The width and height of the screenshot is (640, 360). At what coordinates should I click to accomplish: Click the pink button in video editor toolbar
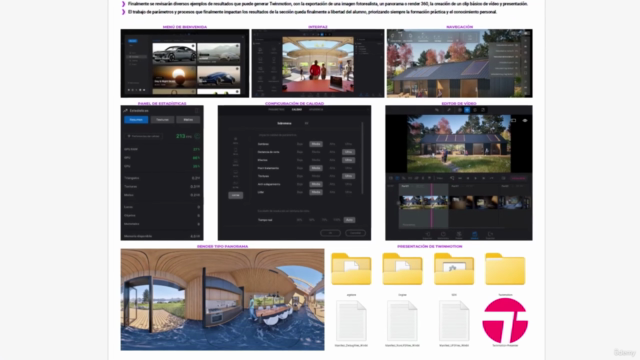[x=518, y=178]
